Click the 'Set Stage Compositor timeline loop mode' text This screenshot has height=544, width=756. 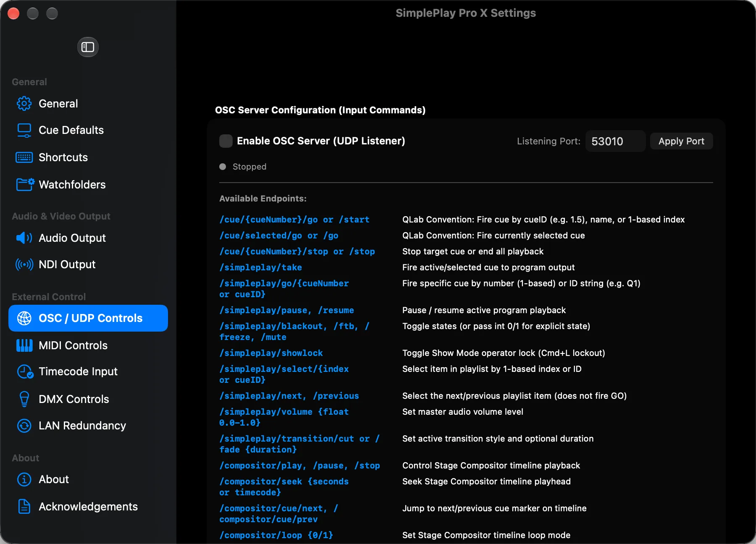[486, 535]
